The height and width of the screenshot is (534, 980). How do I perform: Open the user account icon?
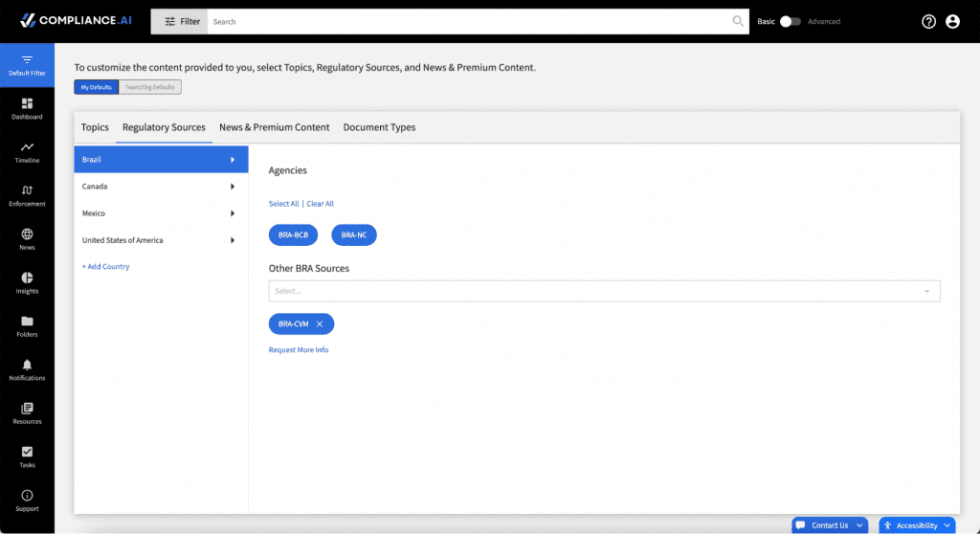952,21
